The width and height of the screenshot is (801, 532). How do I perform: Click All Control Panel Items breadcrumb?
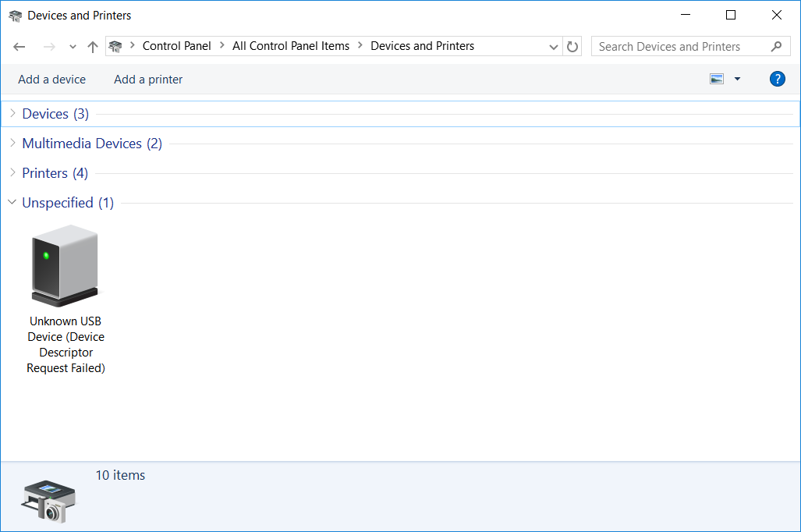(290, 46)
